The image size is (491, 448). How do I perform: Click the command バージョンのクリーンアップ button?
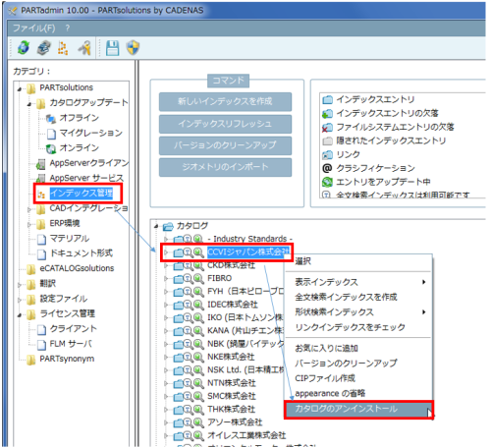pyautogui.click(x=225, y=145)
